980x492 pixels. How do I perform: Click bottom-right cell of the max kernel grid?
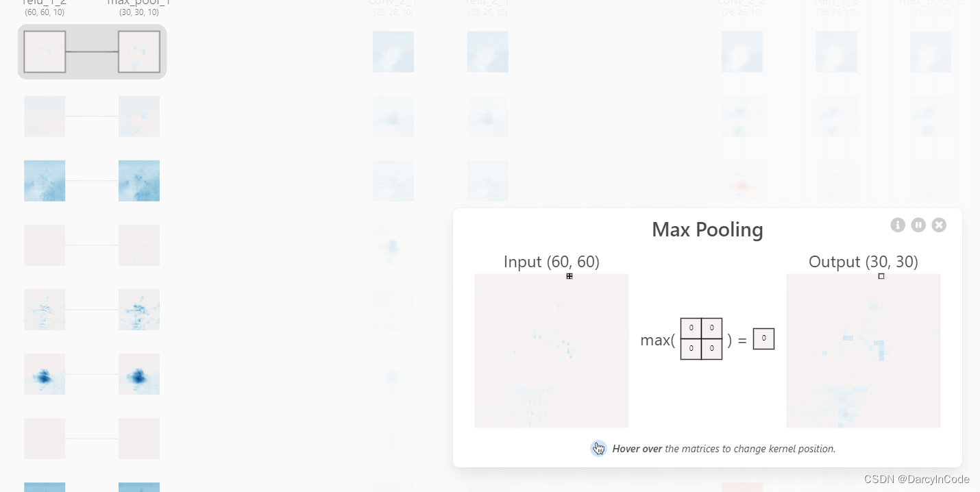(x=712, y=349)
